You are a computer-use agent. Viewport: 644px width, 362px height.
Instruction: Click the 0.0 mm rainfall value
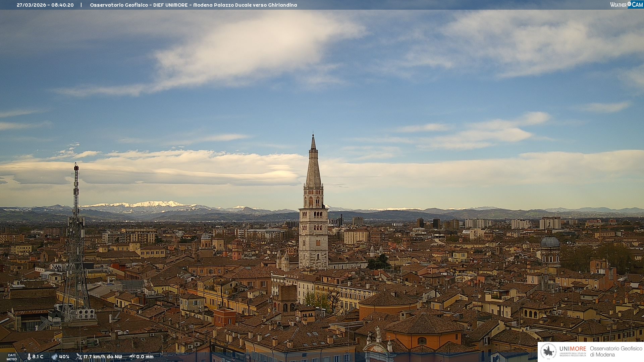click(145, 357)
